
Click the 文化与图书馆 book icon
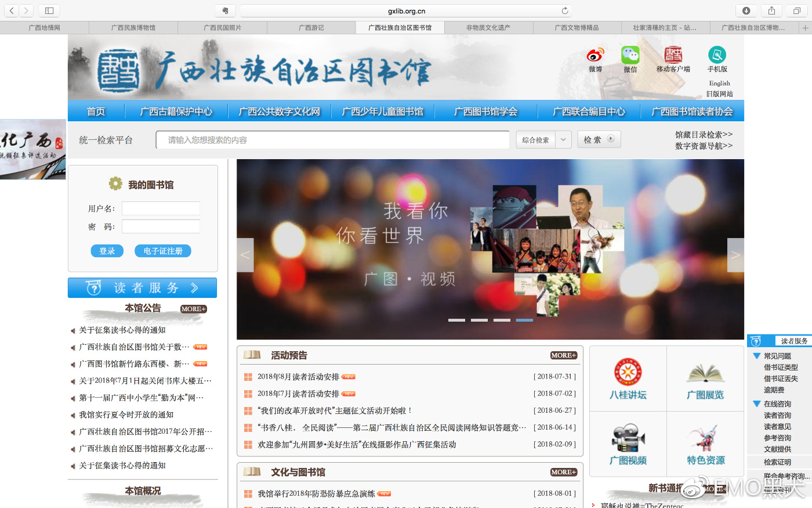(252, 471)
